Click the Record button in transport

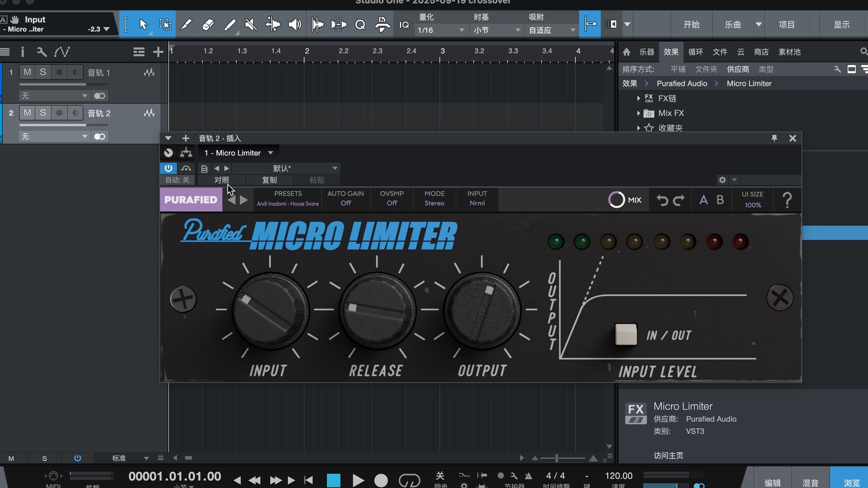tap(381, 480)
